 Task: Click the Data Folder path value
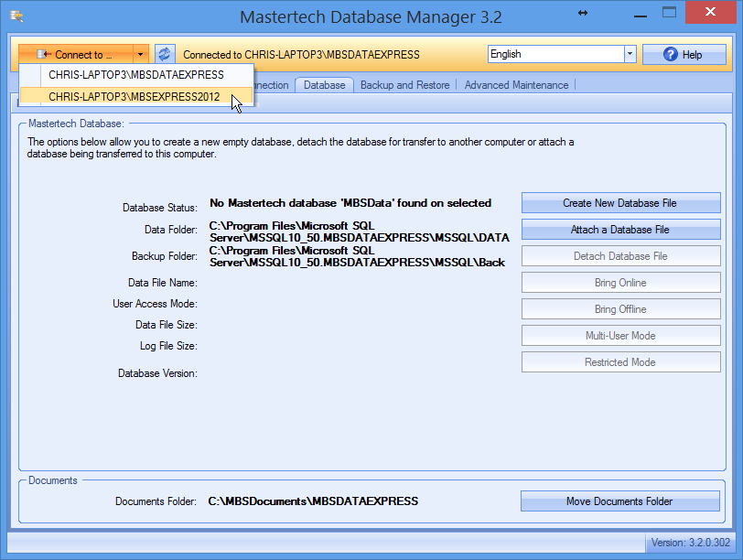click(x=360, y=232)
